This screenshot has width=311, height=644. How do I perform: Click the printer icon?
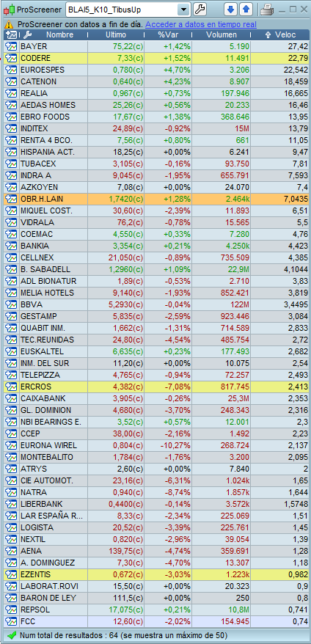267,10
